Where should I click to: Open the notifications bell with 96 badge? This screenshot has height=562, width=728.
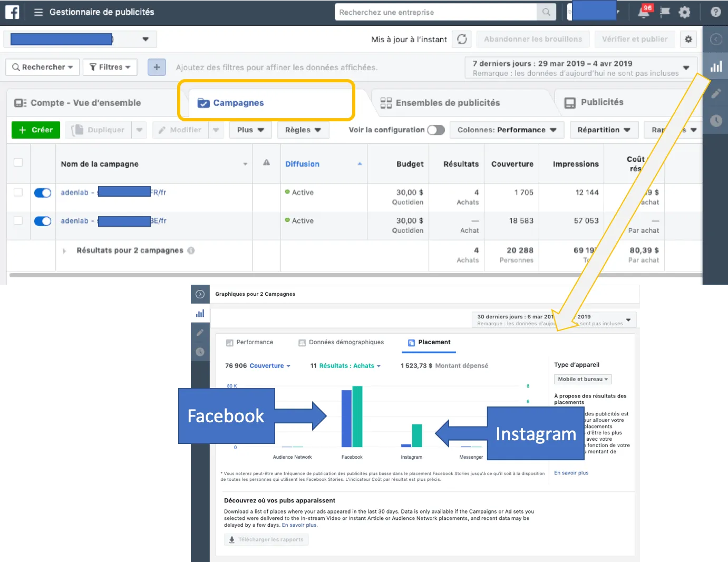click(644, 12)
